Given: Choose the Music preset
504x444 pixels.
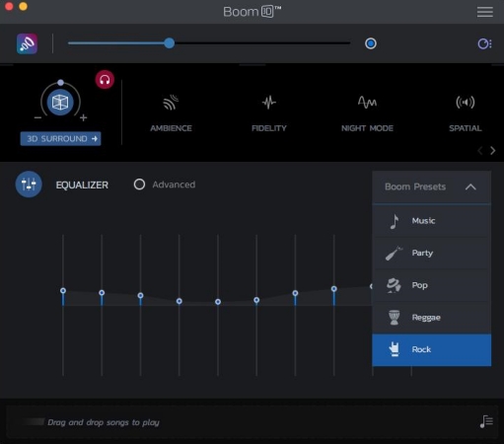Looking at the screenshot, I should point(432,221).
